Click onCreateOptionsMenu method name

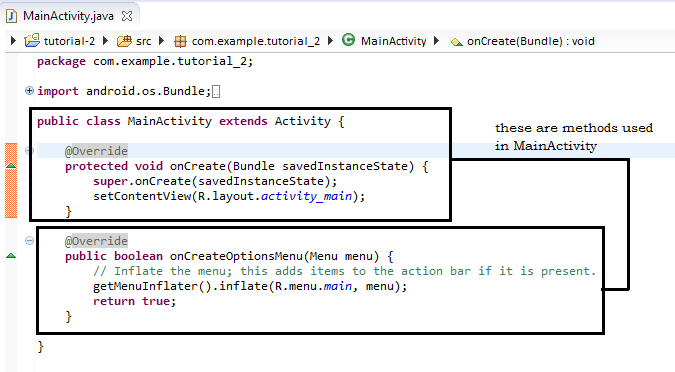[236, 256]
